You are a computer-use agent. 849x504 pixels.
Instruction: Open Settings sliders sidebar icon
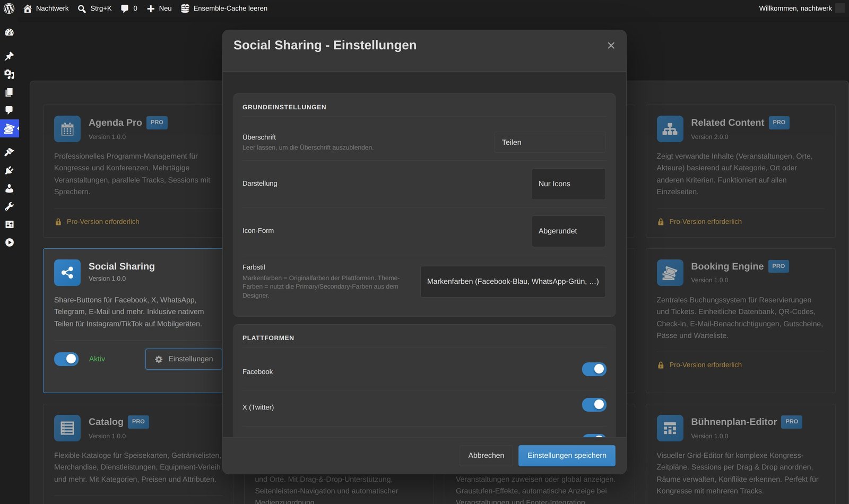click(9, 224)
